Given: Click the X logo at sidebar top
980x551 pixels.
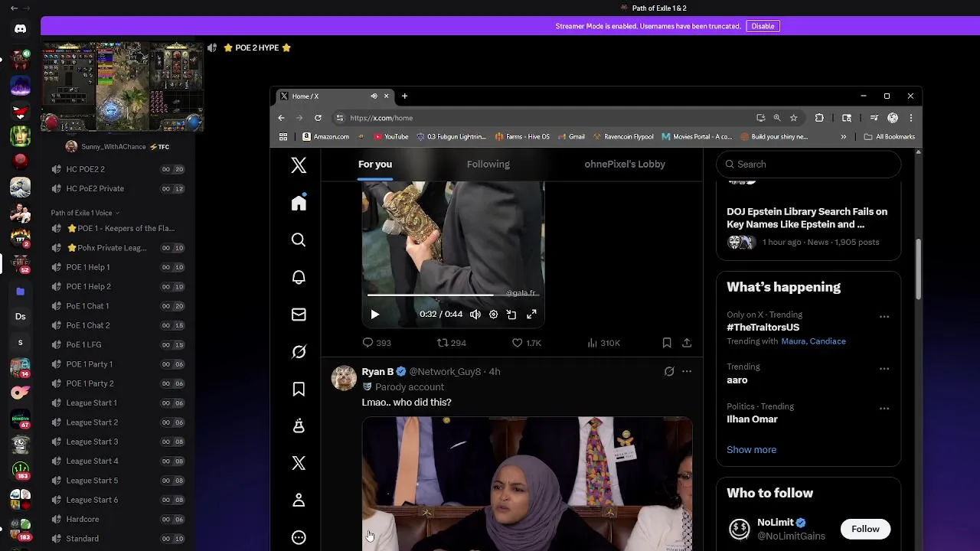Looking at the screenshot, I should (299, 165).
